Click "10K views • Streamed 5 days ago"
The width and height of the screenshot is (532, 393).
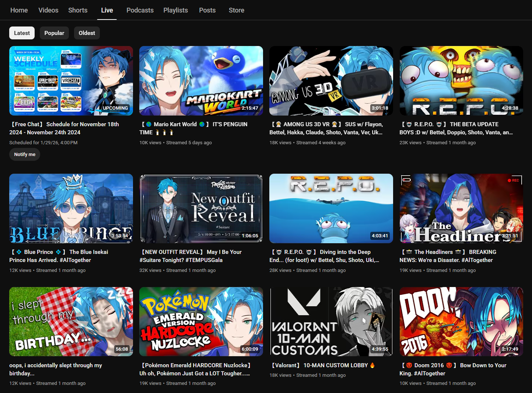(x=175, y=143)
